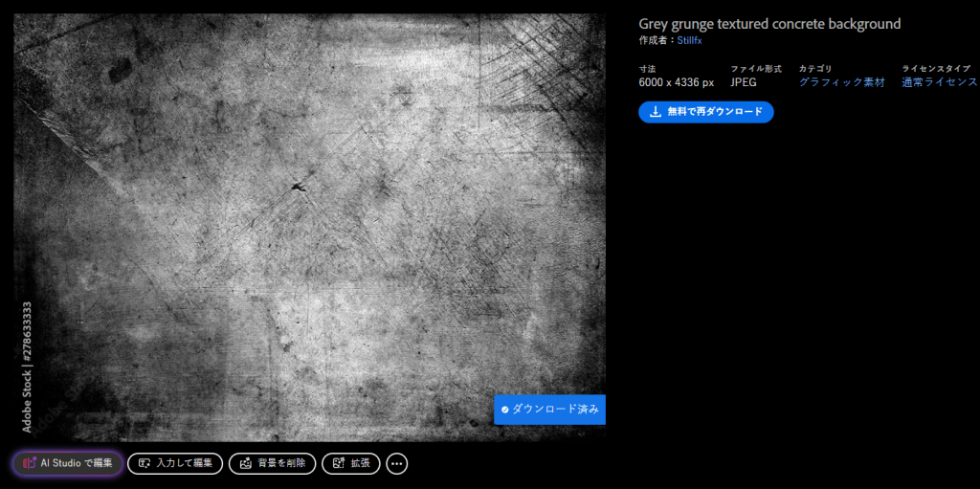
Task: Click the grey grunge concrete preview image
Action: pos(309,220)
